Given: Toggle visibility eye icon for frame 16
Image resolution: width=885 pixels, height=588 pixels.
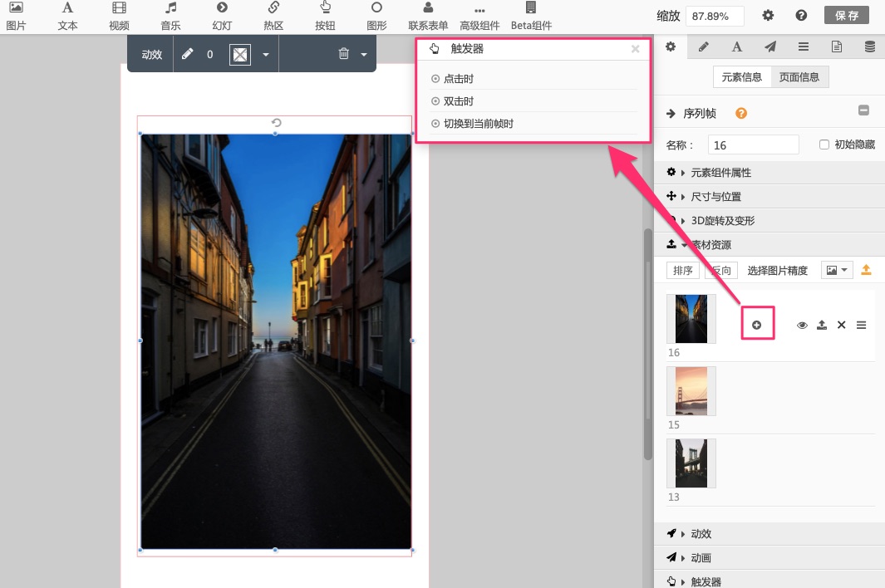Looking at the screenshot, I should 802,325.
